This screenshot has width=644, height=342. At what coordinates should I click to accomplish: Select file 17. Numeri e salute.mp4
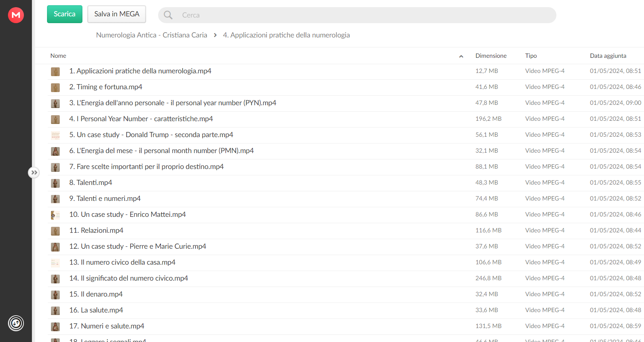pos(107,326)
